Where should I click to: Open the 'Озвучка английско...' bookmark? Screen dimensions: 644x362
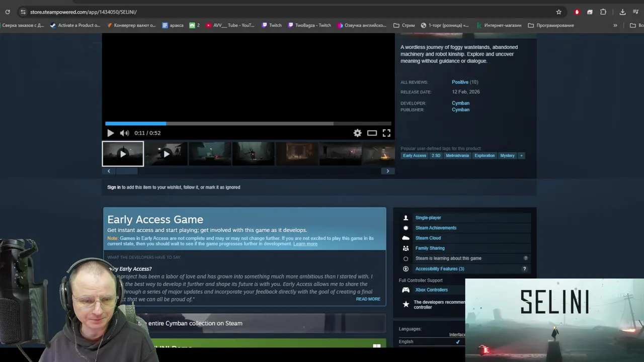[x=362, y=25]
